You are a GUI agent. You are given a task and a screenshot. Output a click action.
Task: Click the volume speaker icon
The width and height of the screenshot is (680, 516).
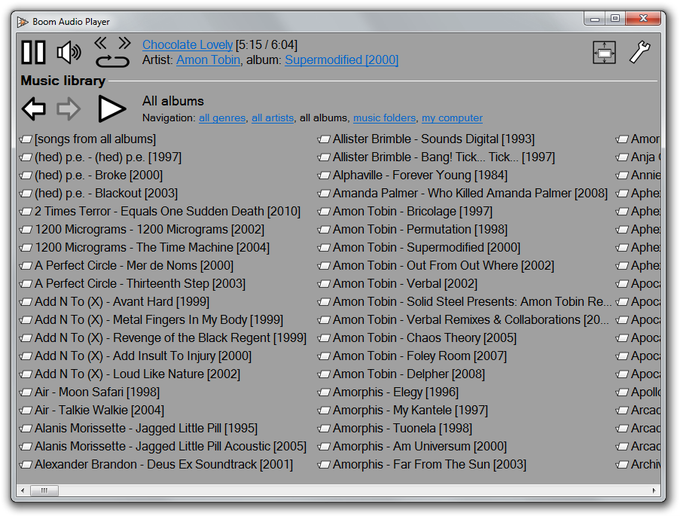click(69, 52)
